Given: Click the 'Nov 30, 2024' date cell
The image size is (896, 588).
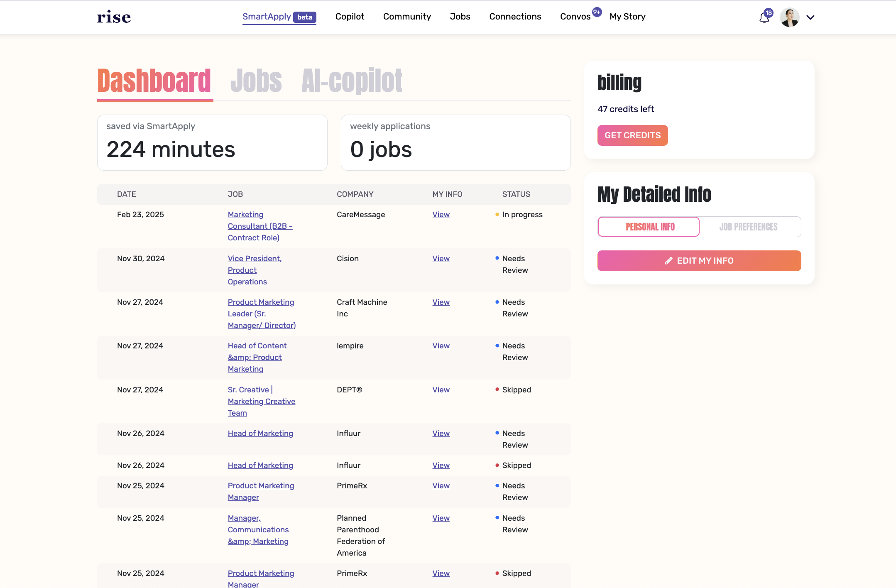Looking at the screenshot, I should click(x=141, y=259).
